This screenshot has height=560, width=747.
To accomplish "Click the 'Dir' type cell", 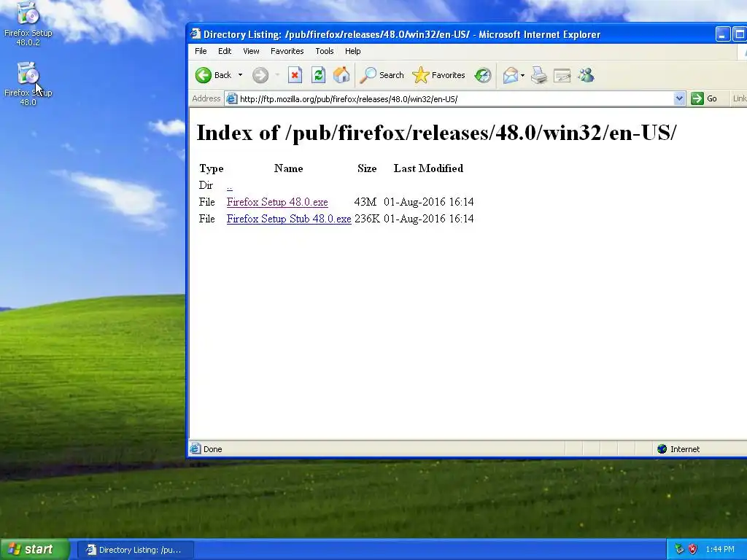I will [206, 185].
